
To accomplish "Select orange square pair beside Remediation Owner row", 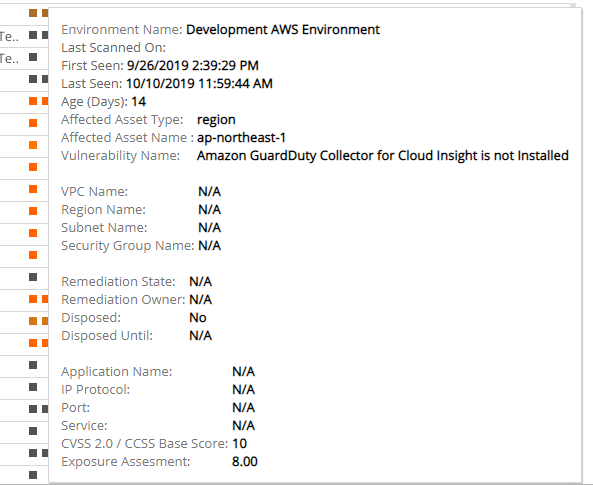I will click(x=39, y=299).
